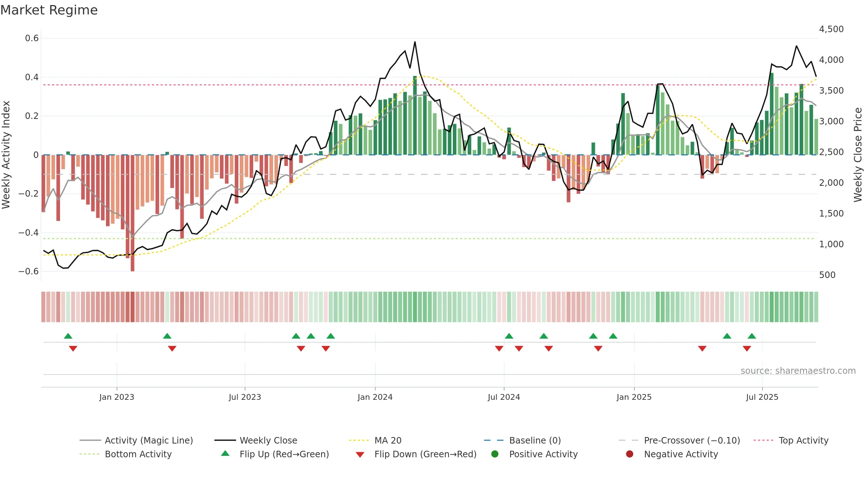Click the 0.2 left axis tick label
The height and width of the screenshot is (488, 868).
click(32, 116)
